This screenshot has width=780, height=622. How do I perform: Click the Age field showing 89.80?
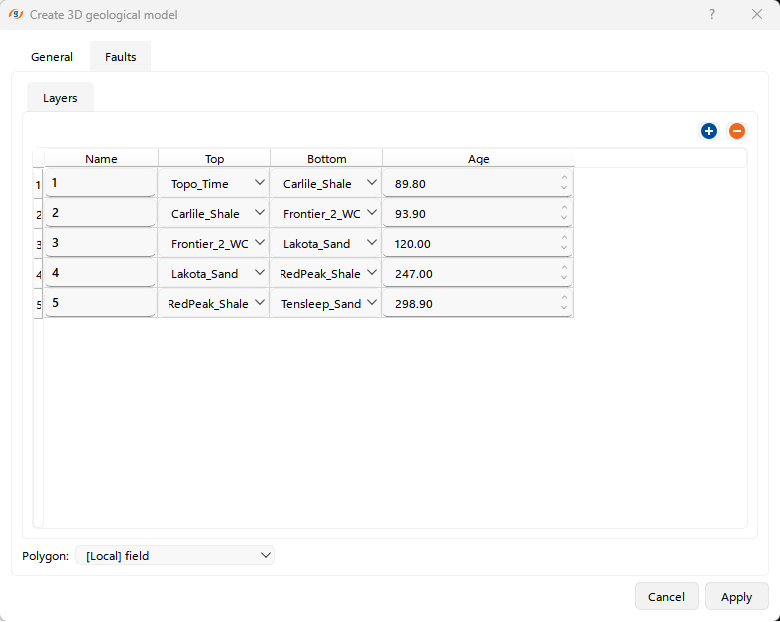pos(470,184)
